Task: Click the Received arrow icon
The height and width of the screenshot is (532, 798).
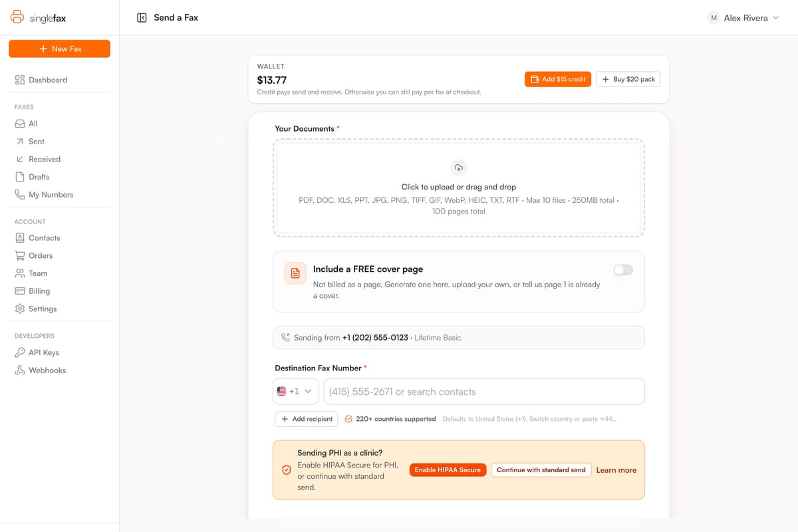Action: pyautogui.click(x=20, y=159)
